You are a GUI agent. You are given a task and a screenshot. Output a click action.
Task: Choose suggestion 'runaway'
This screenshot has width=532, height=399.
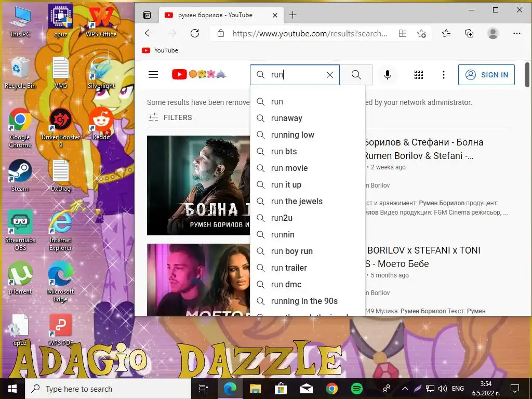(308, 118)
